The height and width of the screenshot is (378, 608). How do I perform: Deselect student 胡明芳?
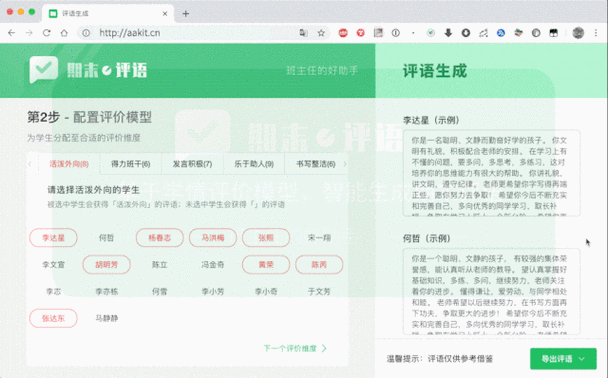[x=107, y=265]
